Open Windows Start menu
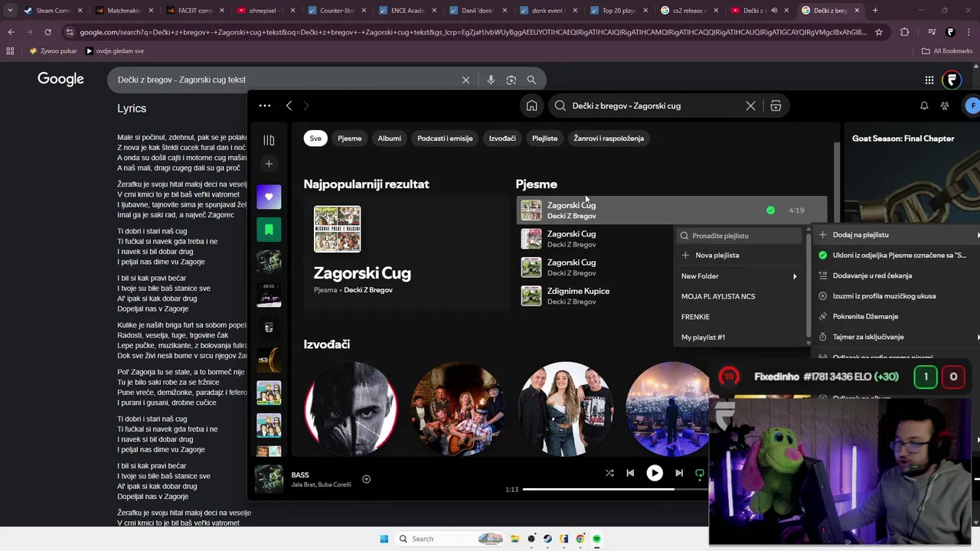This screenshot has width=980, height=551. (x=384, y=539)
